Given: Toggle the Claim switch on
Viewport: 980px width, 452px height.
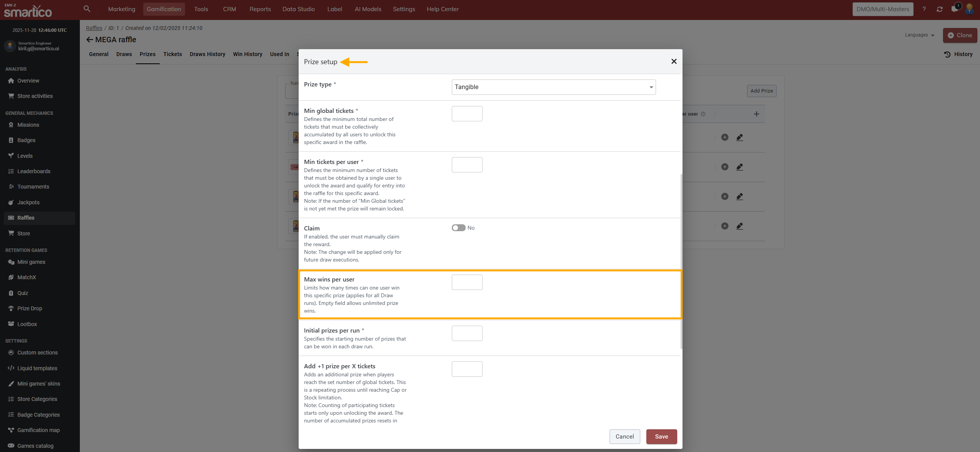Looking at the screenshot, I should (x=458, y=228).
